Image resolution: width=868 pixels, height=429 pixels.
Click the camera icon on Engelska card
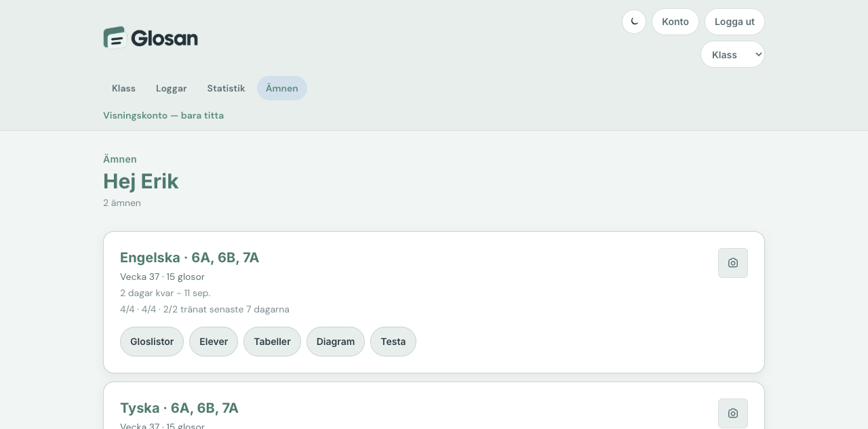click(x=733, y=263)
